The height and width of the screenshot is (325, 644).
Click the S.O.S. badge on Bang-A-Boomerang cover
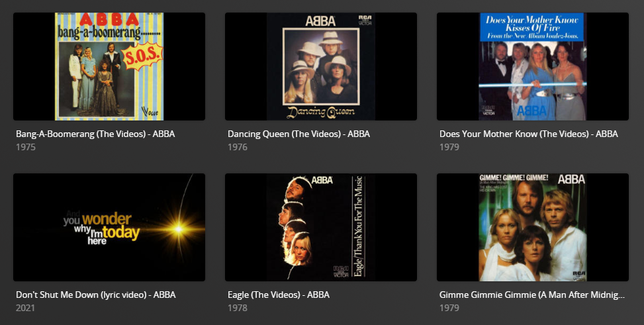pos(142,57)
